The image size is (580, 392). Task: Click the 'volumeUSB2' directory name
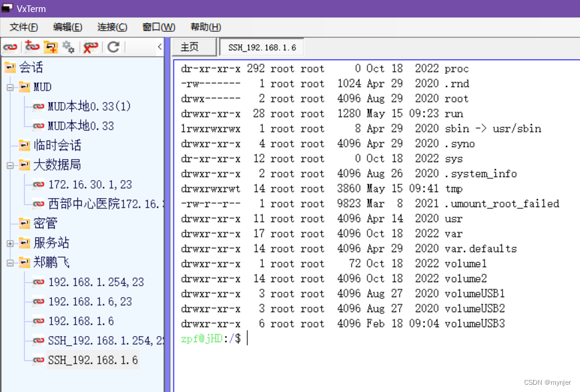pyautogui.click(x=474, y=309)
